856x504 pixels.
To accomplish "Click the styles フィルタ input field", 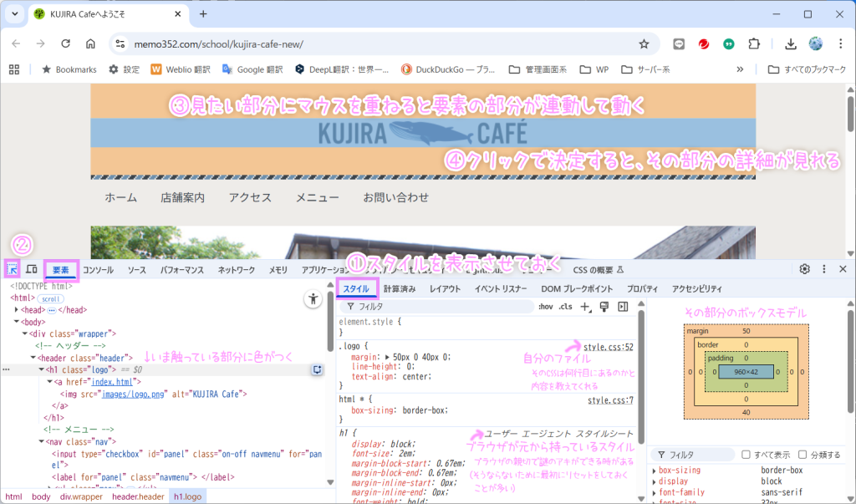I will point(443,307).
